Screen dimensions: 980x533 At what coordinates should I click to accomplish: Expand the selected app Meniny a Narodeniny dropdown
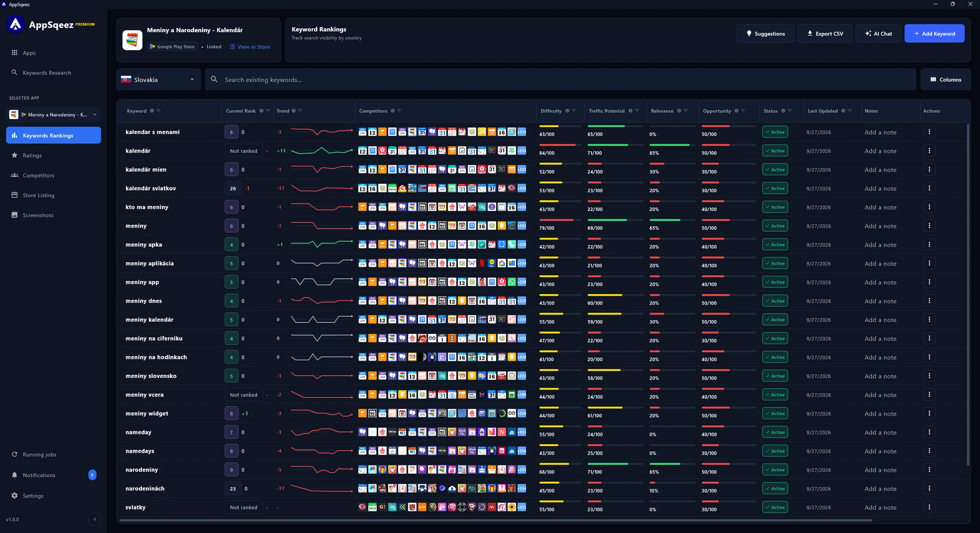(54, 115)
